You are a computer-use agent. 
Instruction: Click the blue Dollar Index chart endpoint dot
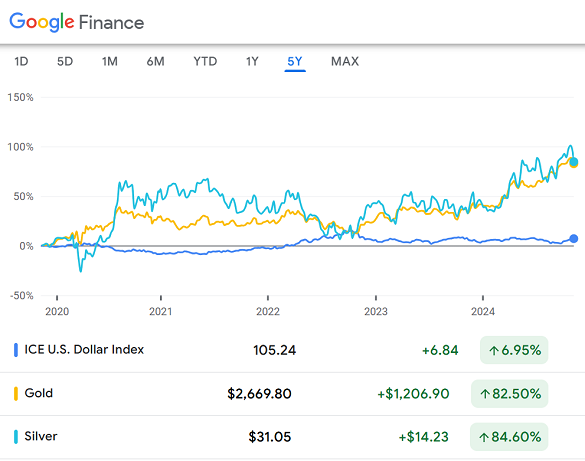point(574,238)
